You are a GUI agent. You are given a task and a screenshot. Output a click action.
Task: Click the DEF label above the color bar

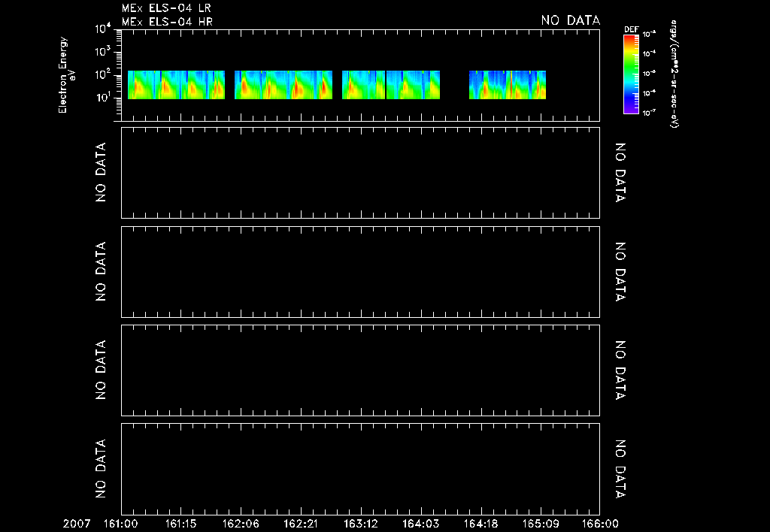coord(631,29)
